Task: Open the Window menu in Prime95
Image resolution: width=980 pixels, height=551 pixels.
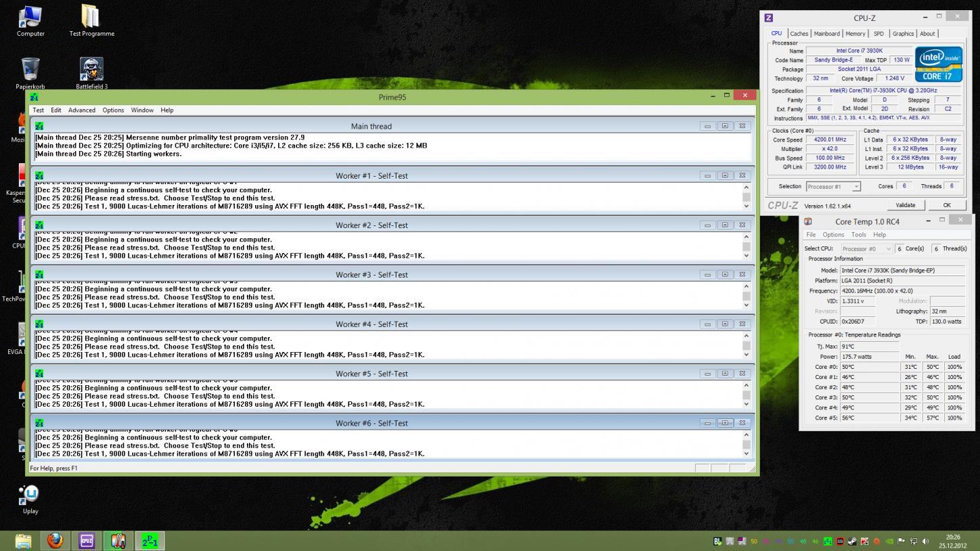Action: tap(142, 110)
